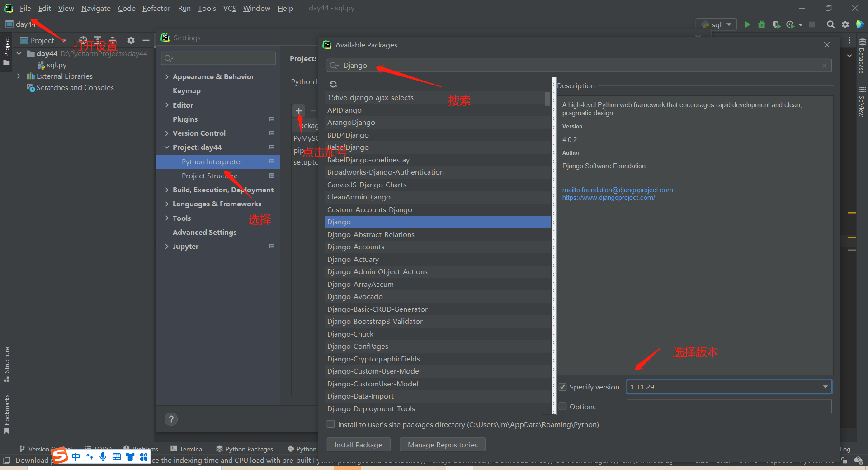The image size is (868, 470).
Task: Switch to the Terminal tab
Action: tap(187, 449)
